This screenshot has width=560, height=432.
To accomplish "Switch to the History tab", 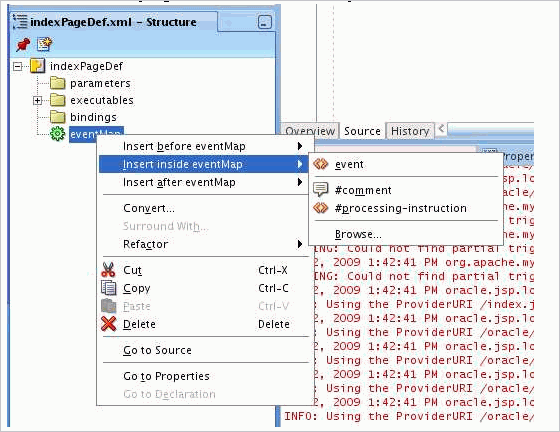I will [410, 131].
